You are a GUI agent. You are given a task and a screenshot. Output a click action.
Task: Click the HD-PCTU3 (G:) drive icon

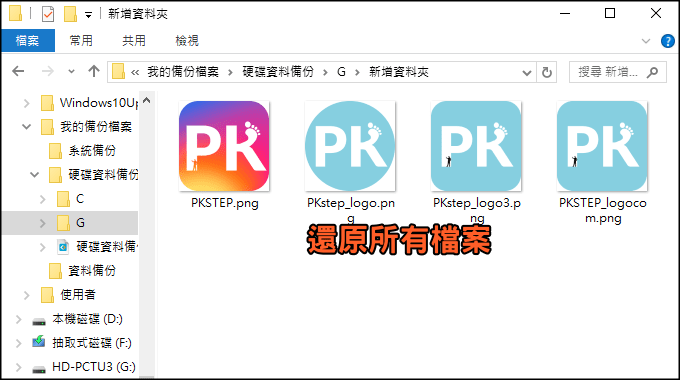[x=39, y=369]
